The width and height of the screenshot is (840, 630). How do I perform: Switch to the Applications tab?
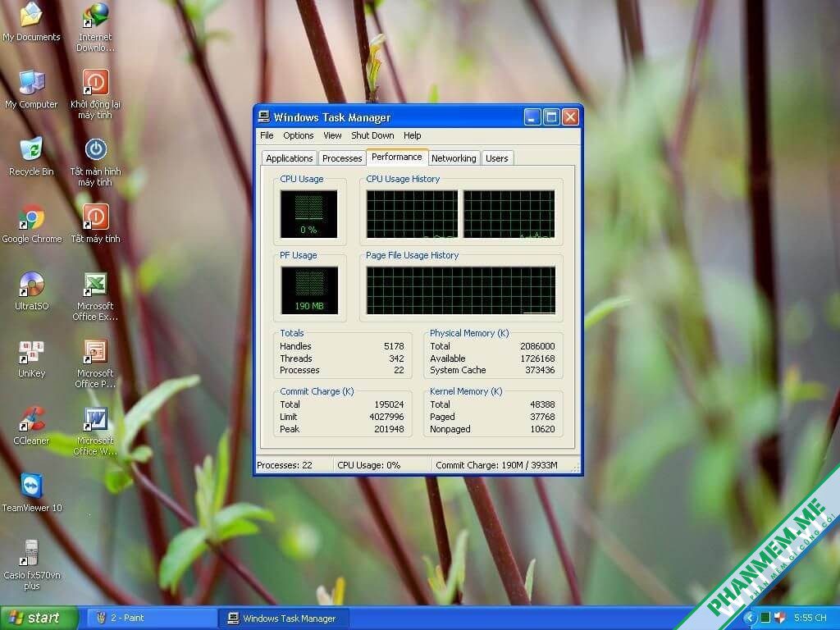tap(290, 158)
